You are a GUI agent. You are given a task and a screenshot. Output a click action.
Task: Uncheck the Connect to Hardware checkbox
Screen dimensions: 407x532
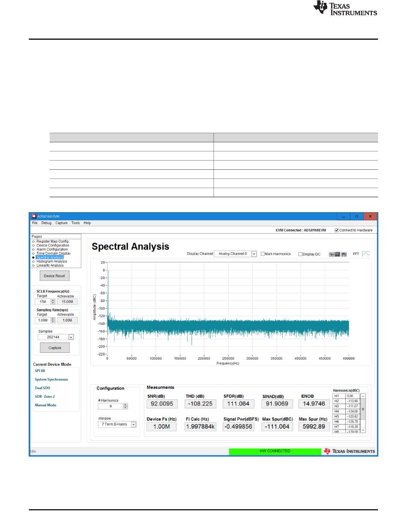pos(336,230)
